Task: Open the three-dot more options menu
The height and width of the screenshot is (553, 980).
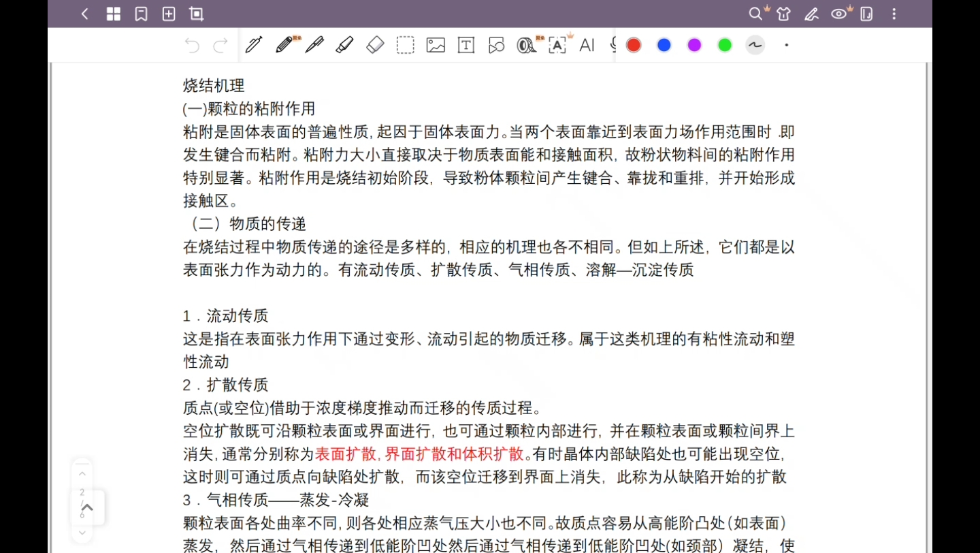Action: pos(894,14)
